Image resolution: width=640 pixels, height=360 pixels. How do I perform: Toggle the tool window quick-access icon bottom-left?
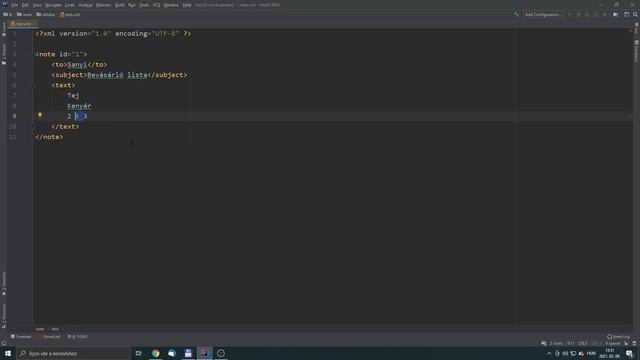(4, 343)
